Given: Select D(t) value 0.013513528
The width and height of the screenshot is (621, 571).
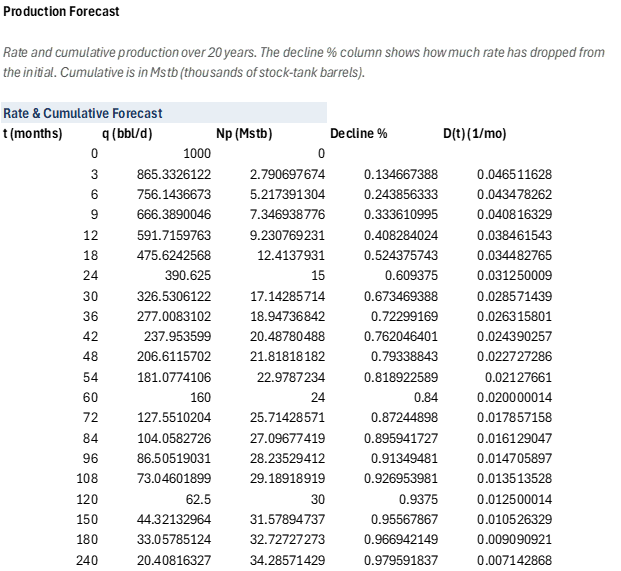Looking at the screenshot, I should tap(514, 479).
